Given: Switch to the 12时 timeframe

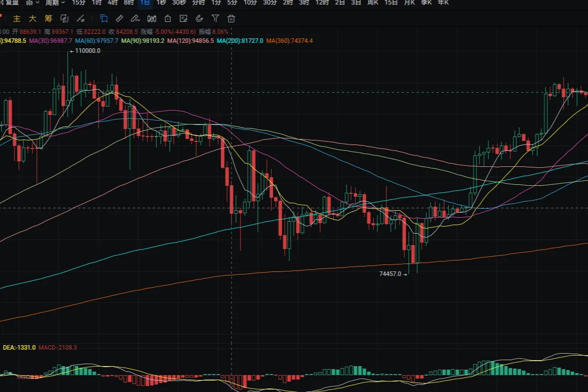Looking at the screenshot, I should pos(322,2).
